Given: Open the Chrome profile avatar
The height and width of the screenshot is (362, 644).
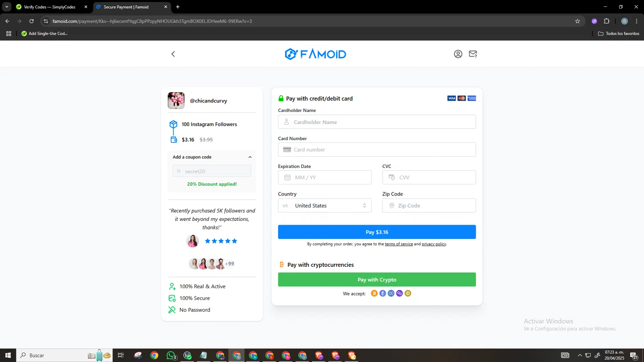Looking at the screenshot, I should click(x=624, y=21).
